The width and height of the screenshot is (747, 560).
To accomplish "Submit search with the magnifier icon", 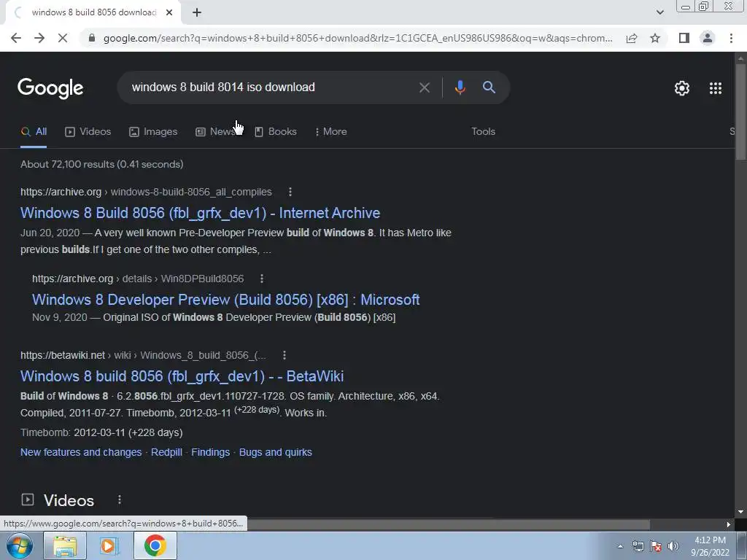I will pos(489,87).
